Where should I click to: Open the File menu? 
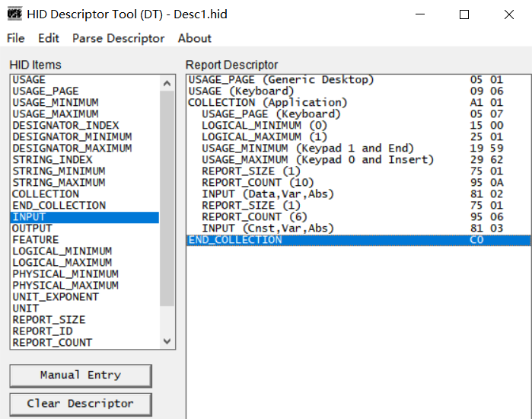pos(16,38)
